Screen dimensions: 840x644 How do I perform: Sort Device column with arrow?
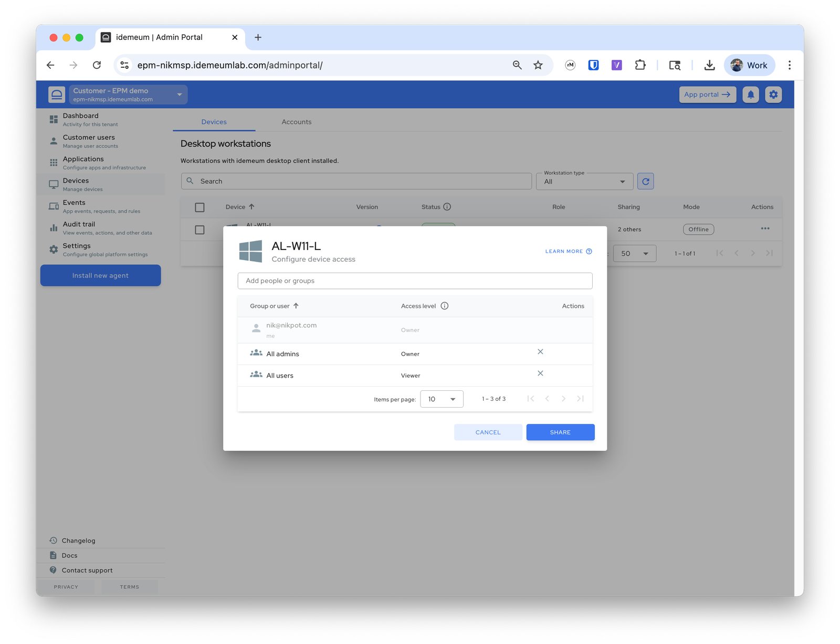click(x=251, y=206)
